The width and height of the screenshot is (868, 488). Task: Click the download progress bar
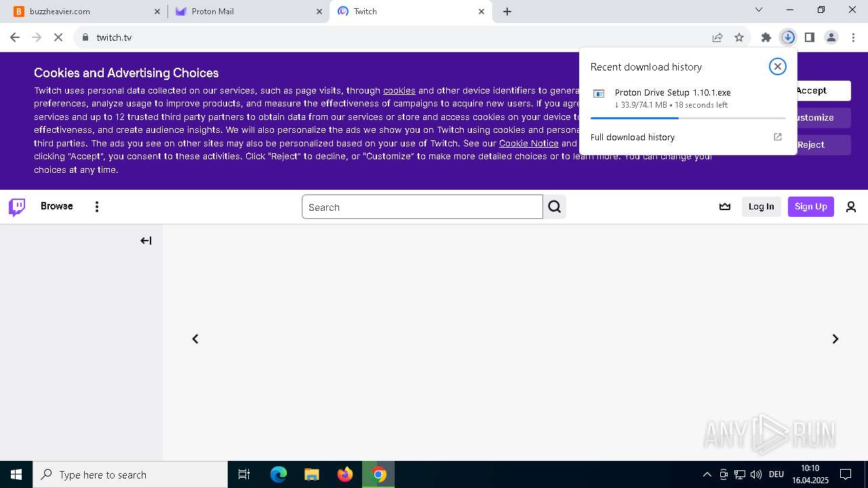[x=688, y=118]
